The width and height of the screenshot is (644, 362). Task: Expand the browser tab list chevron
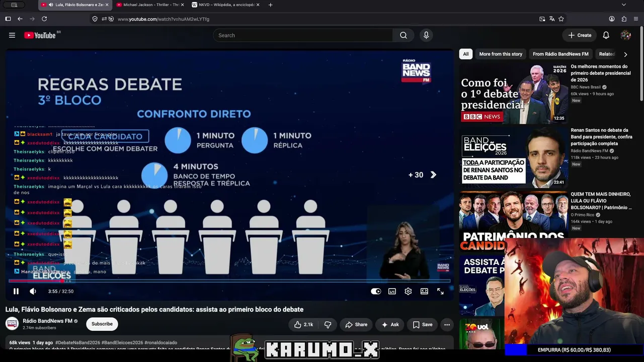pyautogui.click(x=624, y=5)
